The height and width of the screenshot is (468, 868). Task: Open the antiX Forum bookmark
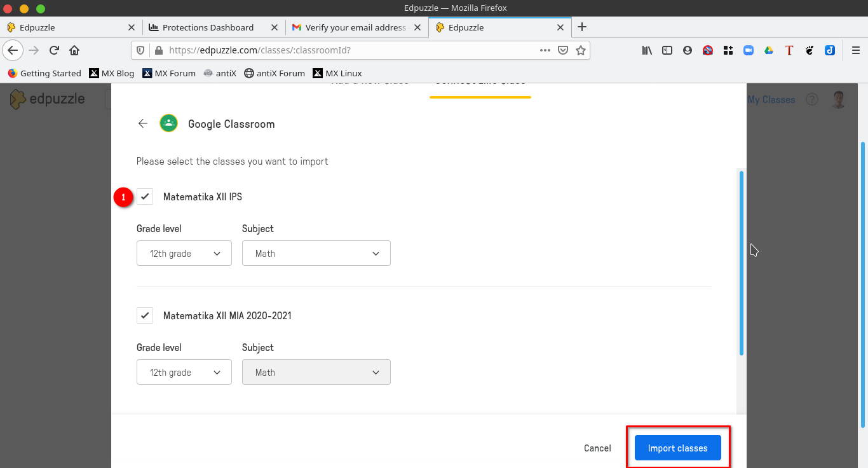point(275,73)
